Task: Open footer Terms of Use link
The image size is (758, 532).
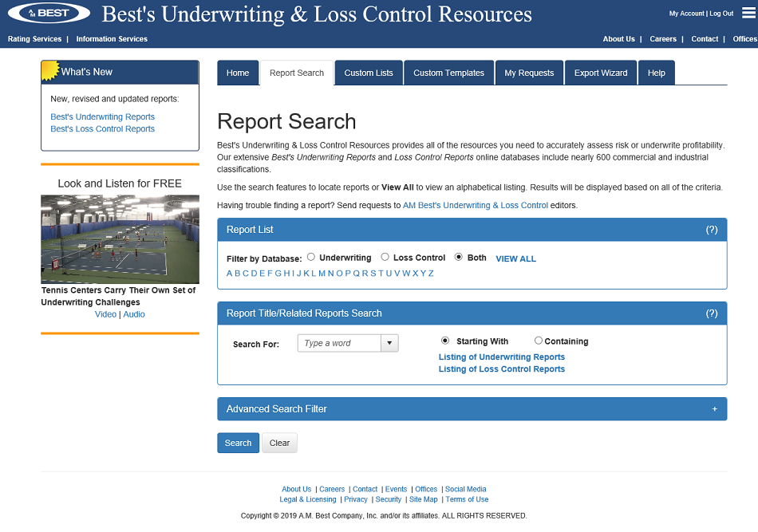Action: 467,499
